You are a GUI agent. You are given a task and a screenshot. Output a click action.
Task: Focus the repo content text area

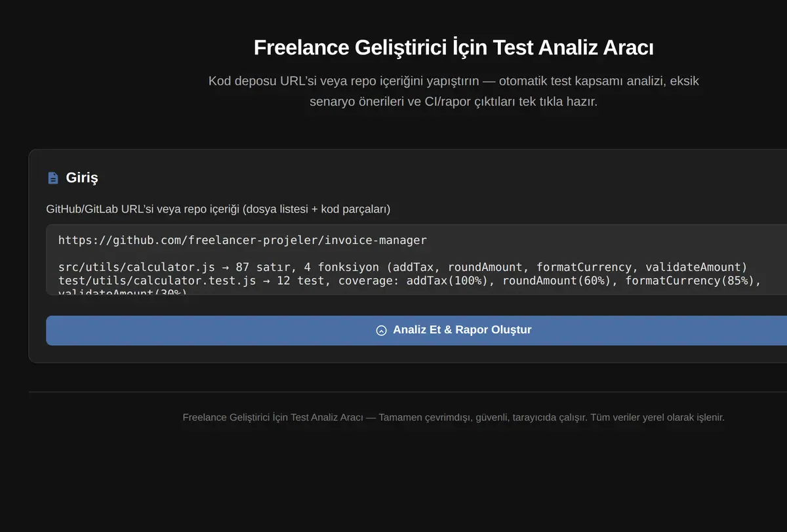click(416, 260)
